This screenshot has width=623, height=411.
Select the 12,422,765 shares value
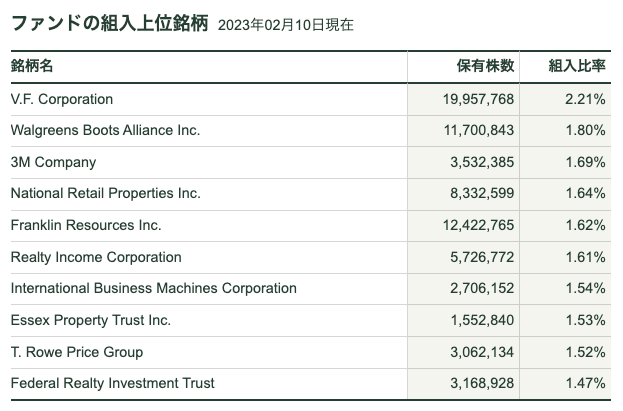click(x=478, y=225)
